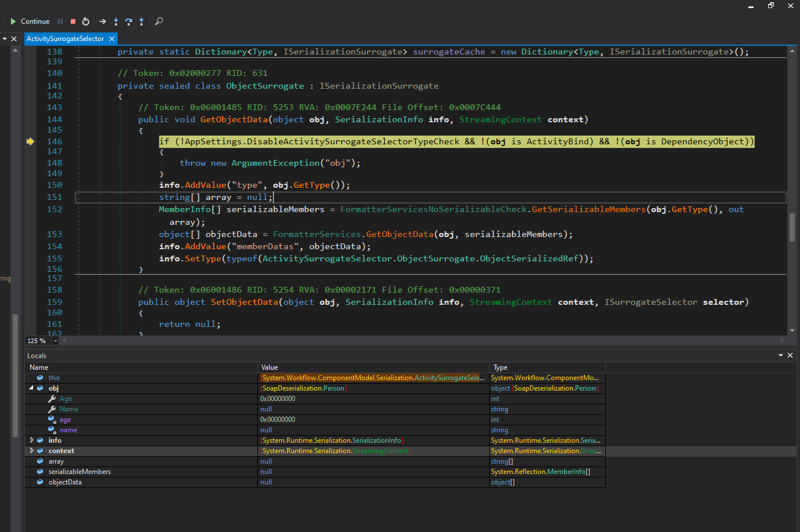Close the left side panel
The height and width of the screenshot is (532, 800).
[14, 39]
